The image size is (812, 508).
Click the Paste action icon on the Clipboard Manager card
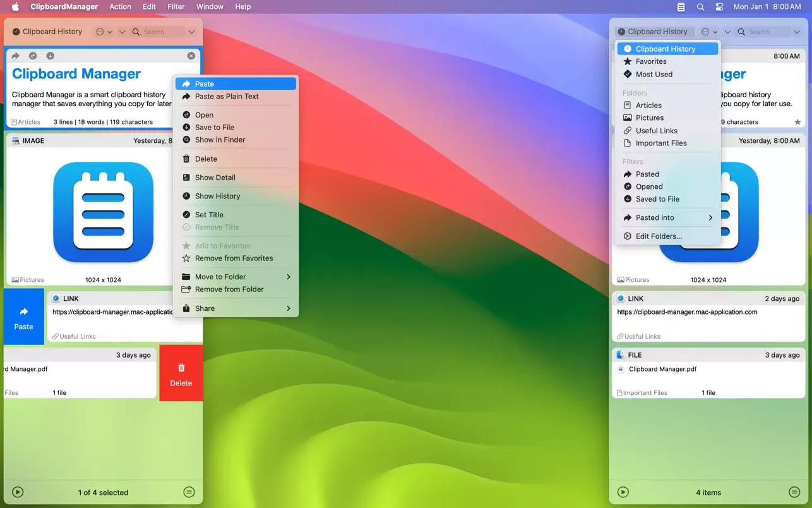pyautogui.click(x=15, y=56)
